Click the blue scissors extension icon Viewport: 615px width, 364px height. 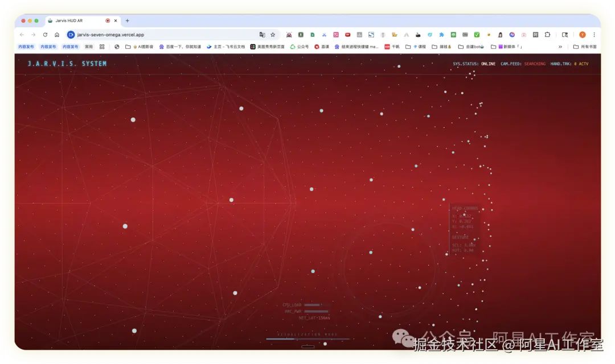click(x=324, y=35)
